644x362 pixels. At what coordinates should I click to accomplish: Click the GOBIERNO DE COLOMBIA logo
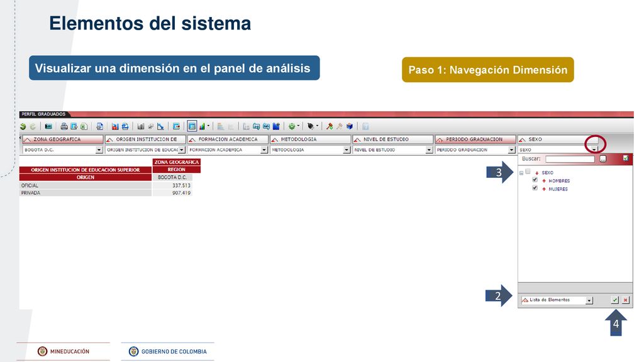coord(168,351)
